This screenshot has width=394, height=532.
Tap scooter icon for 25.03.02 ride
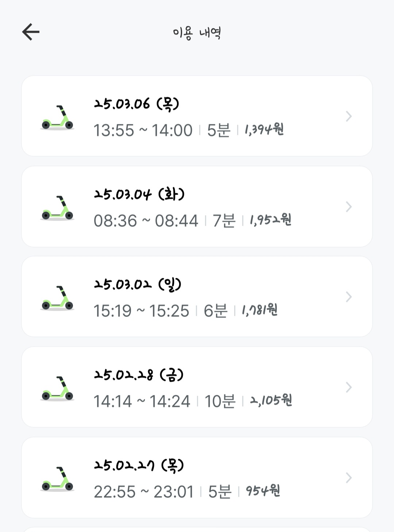[57, 298]
